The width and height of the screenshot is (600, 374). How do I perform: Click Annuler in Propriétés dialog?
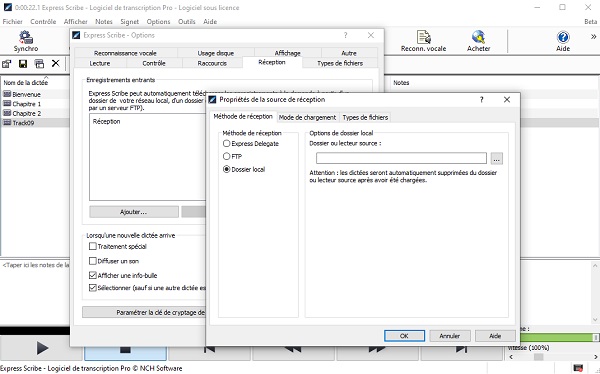pos(449,336)
